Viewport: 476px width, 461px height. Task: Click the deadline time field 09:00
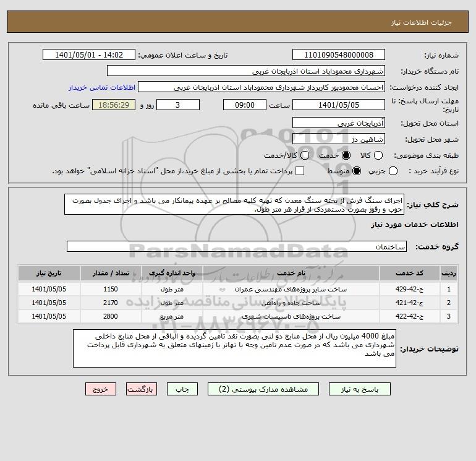tap(245, 105)
